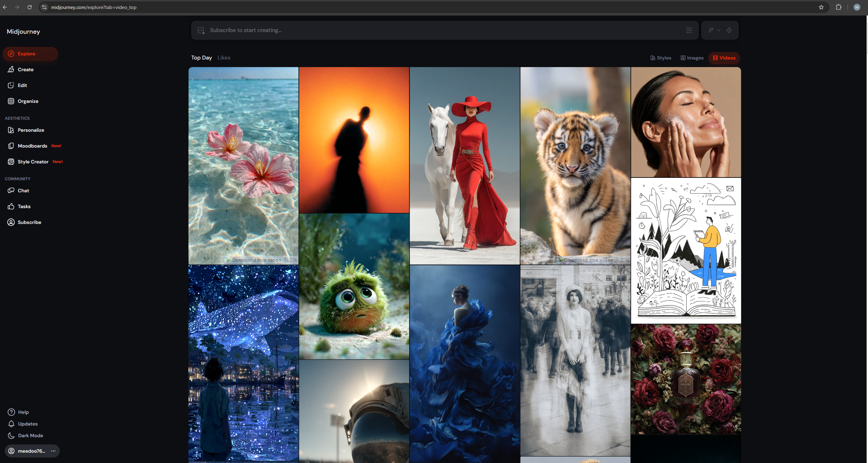Switch to the Images tab
Viewport: 868px width, 463px height.
point(692,58)
